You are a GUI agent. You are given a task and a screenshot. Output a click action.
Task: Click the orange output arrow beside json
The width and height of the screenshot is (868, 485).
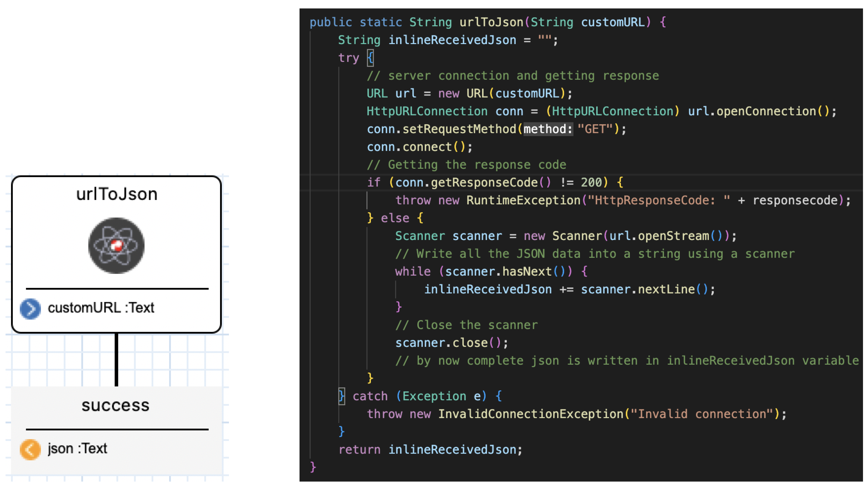point(30,449)
